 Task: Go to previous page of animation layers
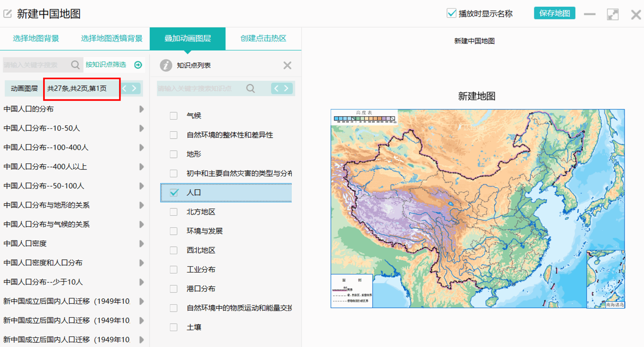click(125, 88)
